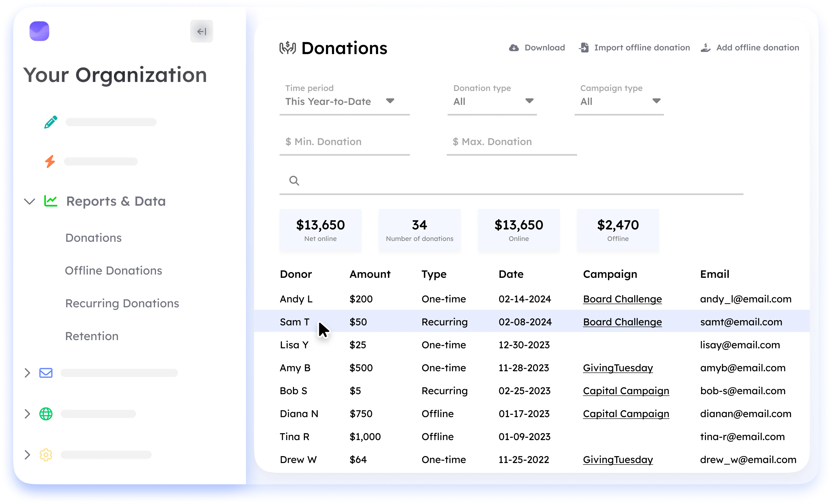Open Donations in the sidebar
This screenshot has height=504, width=832.
[93, 238]
